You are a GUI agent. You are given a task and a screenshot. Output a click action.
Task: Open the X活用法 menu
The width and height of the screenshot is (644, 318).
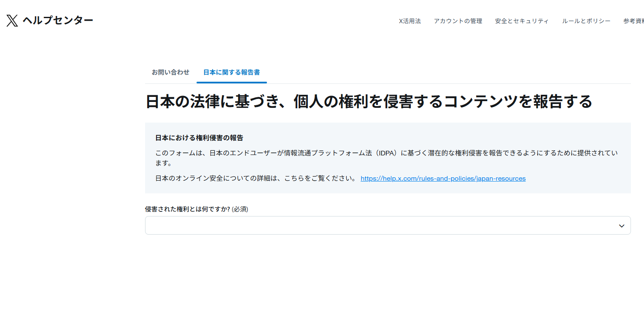[x=410, y=21]
